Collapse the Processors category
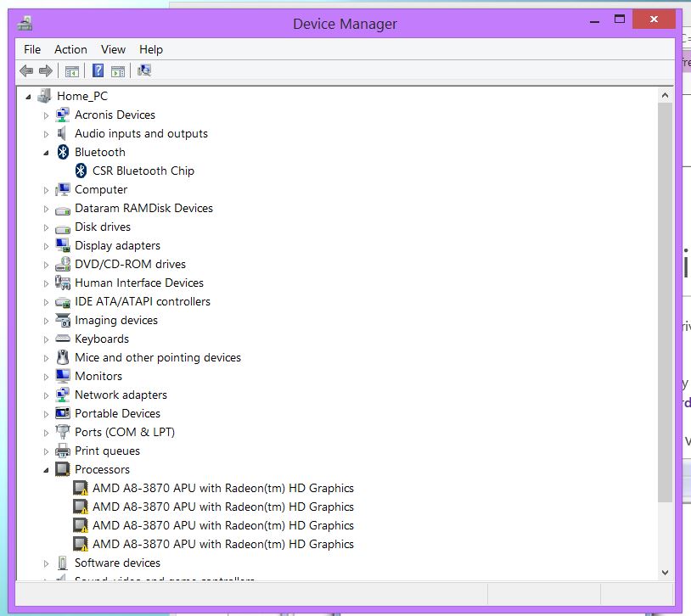 coord(47,469)
